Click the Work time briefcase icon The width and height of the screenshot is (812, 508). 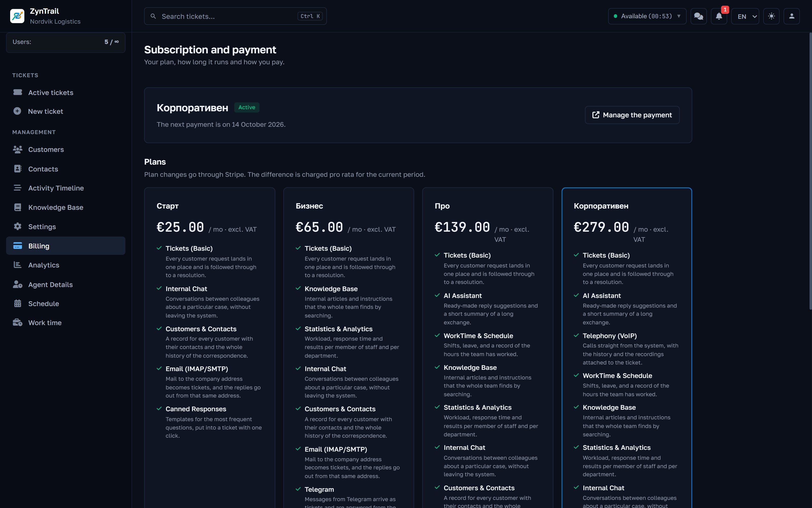18,323
